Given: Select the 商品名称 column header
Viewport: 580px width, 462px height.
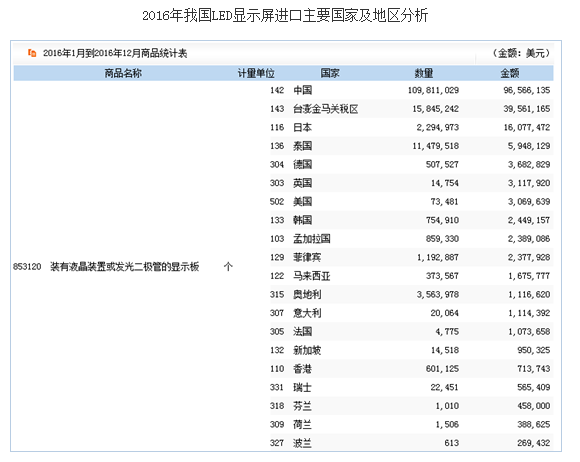Looking at the screenshot, I should (123, 73).
